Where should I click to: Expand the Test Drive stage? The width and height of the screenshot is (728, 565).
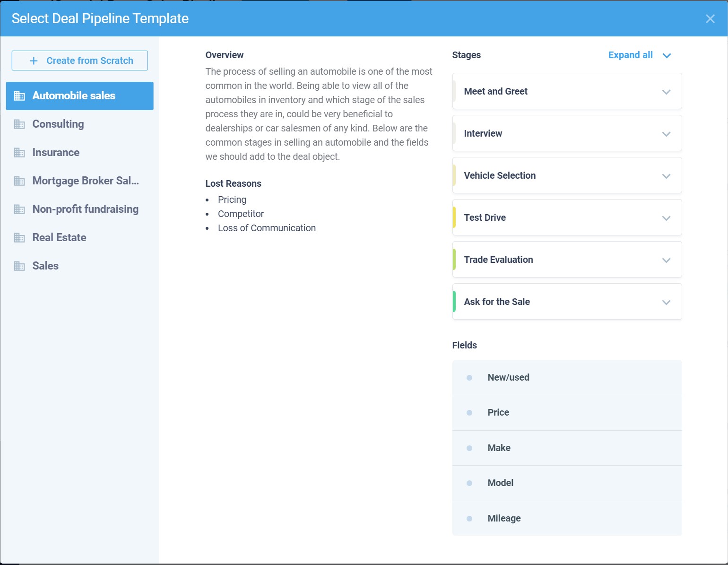(666, 218)
